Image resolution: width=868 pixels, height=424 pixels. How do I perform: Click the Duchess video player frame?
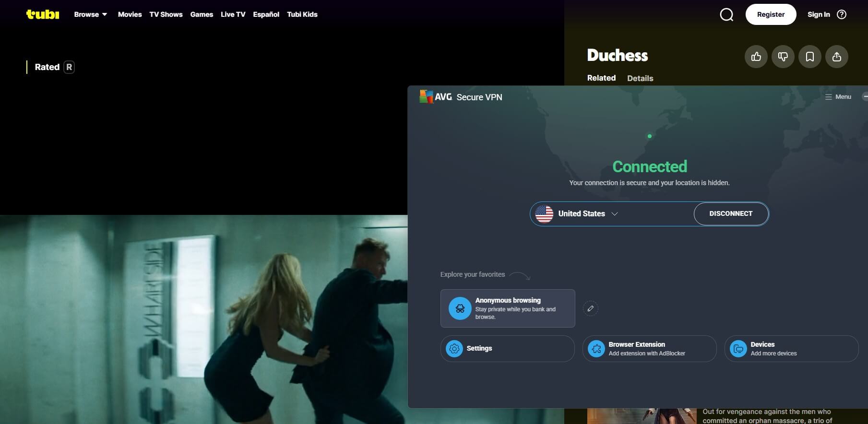[x=203, y=319]
